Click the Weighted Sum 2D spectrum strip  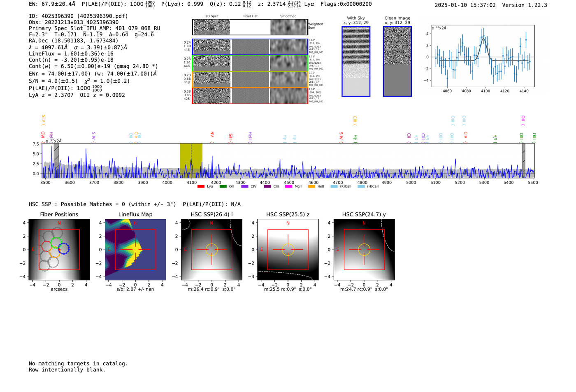(250, 27)
